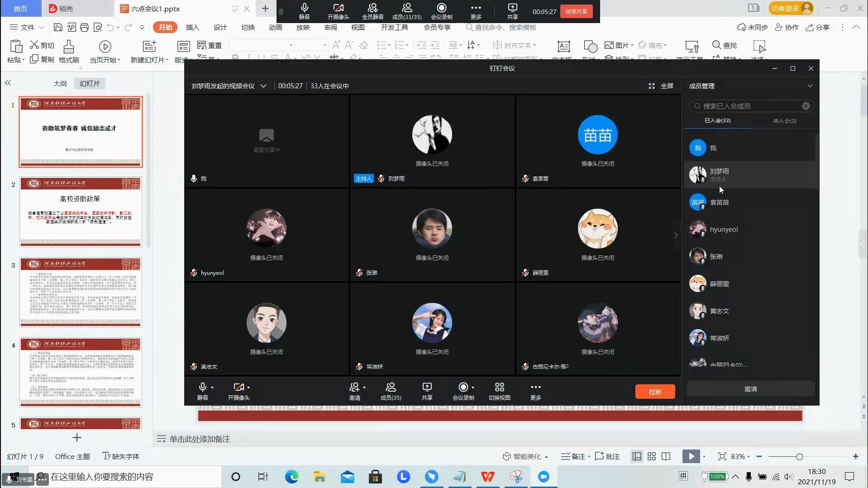The height and width of the screenshot is (488, 868).
Task: Switch to reading view in the status bar
Action: click(x=666, y=456)
